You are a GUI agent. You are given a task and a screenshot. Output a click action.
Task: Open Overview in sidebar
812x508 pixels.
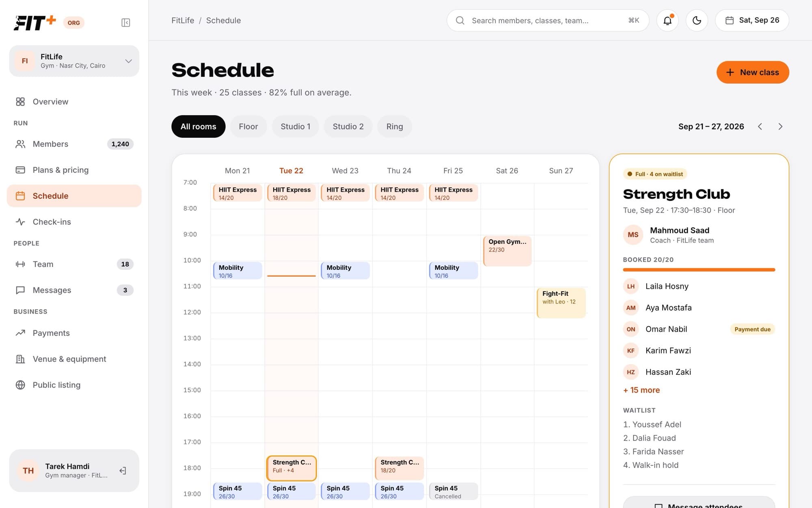point(74,102)
